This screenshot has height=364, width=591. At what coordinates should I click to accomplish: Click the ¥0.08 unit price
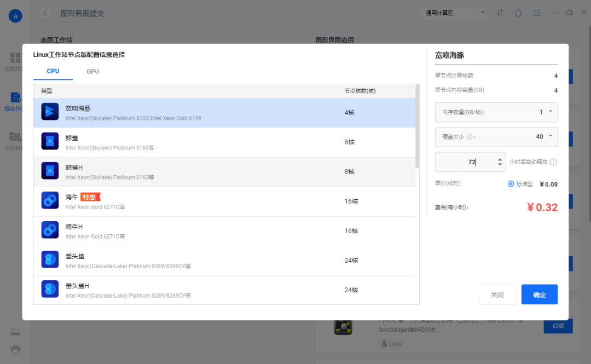(548, 184)
